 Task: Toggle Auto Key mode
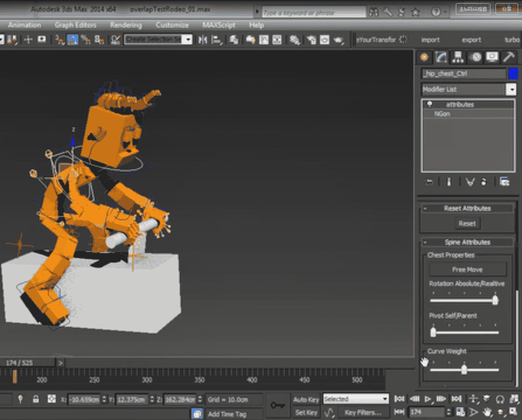point(306,399)
